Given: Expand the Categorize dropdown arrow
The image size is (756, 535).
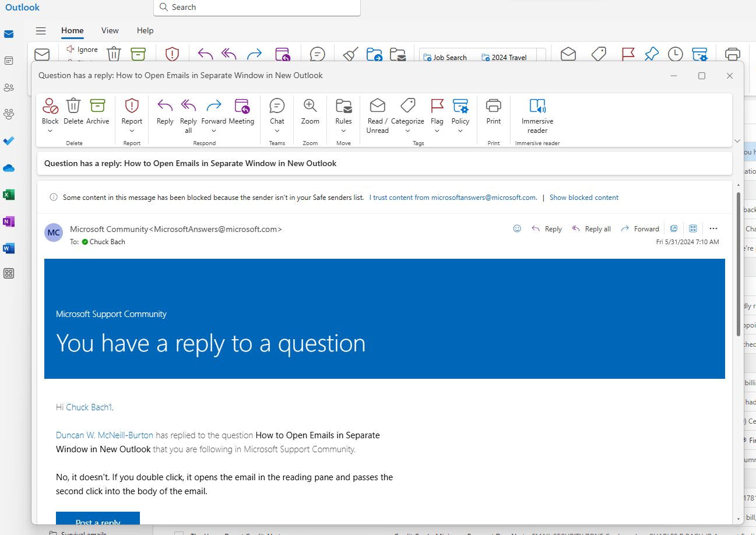Looking at the screenshot, I should tap(407, 131).
